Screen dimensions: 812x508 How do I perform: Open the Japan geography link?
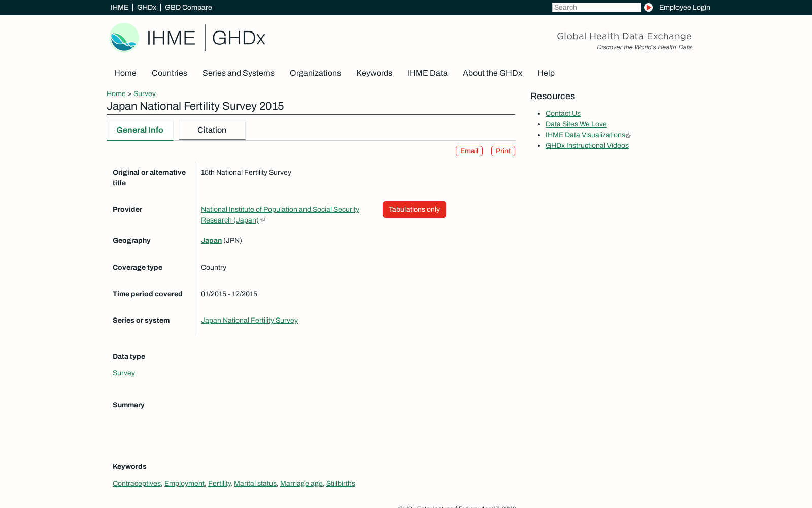(x=211, y=241)
